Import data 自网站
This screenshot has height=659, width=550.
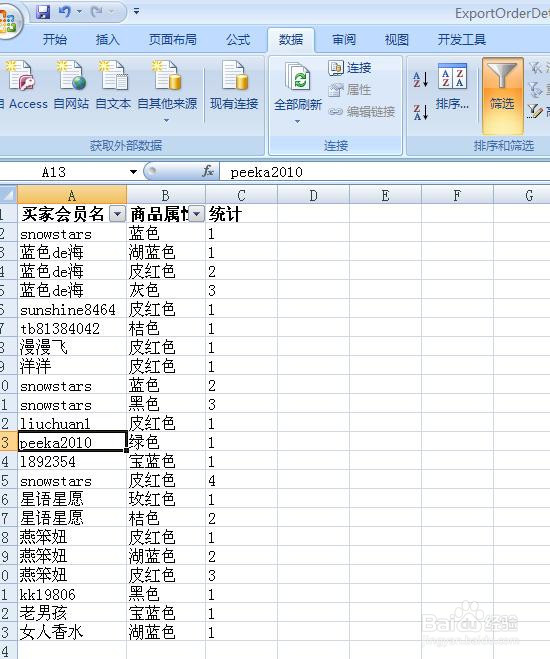[71, 85]
